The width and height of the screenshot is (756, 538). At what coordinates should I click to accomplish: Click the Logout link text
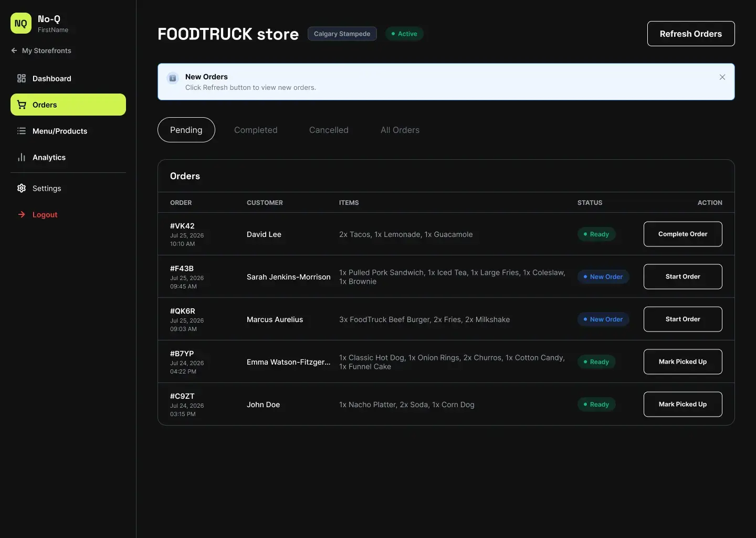click(x=45, y=214)
